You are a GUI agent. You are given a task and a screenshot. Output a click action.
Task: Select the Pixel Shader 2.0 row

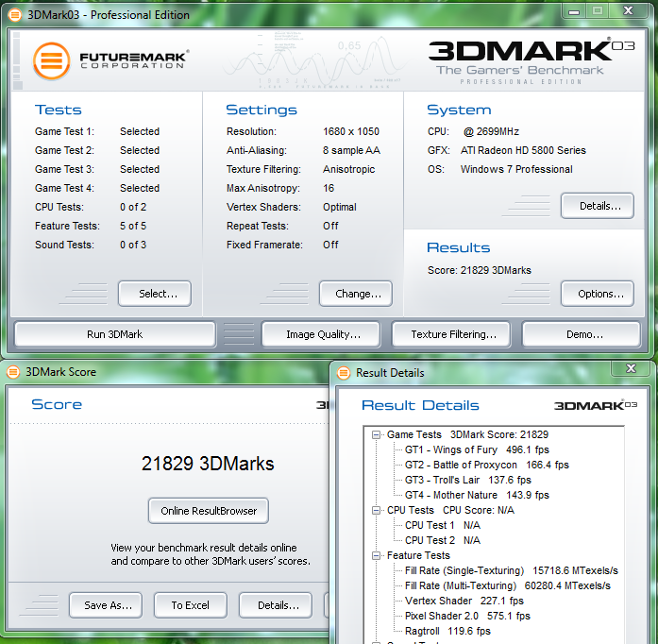(467, 617)
